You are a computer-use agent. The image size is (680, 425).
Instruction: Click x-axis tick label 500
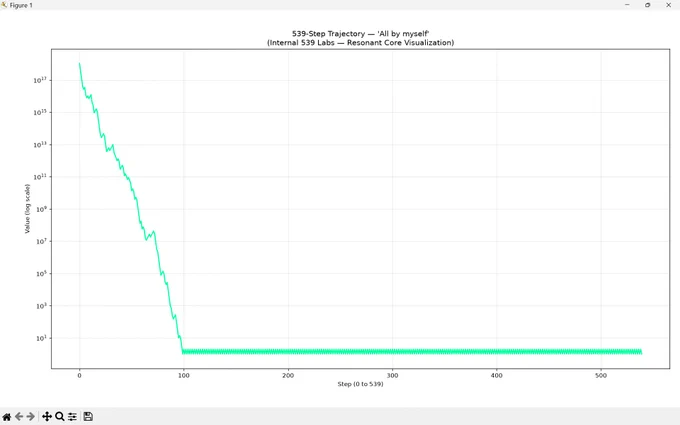coord(601,375)
